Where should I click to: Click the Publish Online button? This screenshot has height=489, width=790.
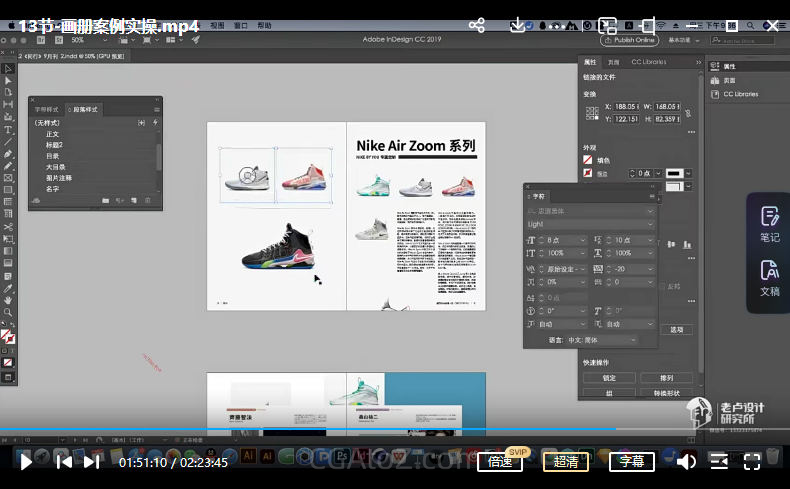tap(629, 40)
